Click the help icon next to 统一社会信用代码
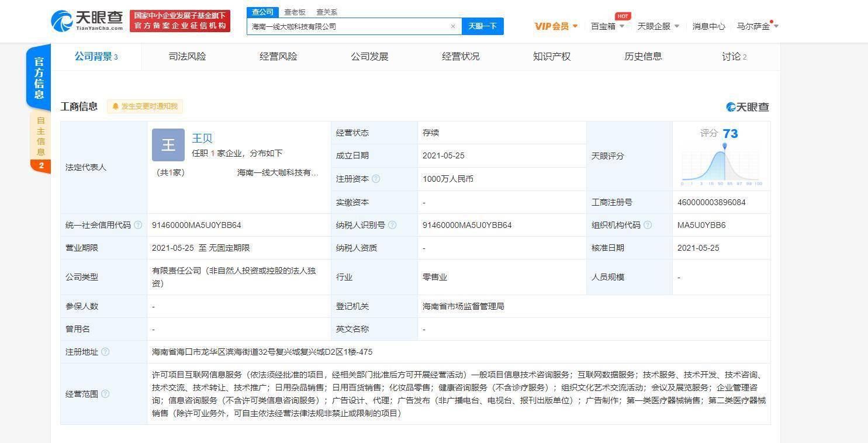This screenshot has width=868, height=443. pos(138,225)
